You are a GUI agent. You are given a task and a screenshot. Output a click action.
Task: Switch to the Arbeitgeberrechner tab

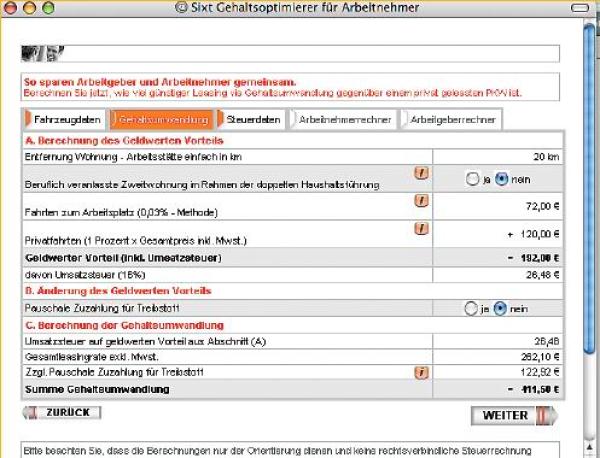point(450,120)
